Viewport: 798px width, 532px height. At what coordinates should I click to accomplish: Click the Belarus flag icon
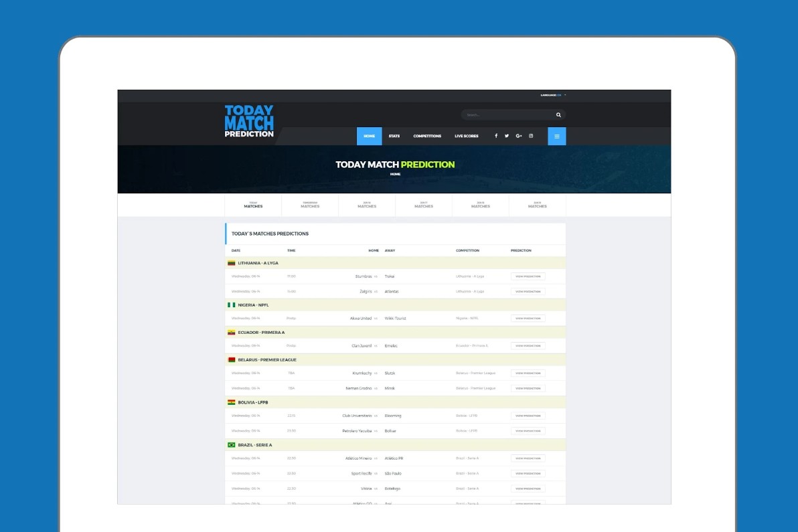click(x=231, y=359)
